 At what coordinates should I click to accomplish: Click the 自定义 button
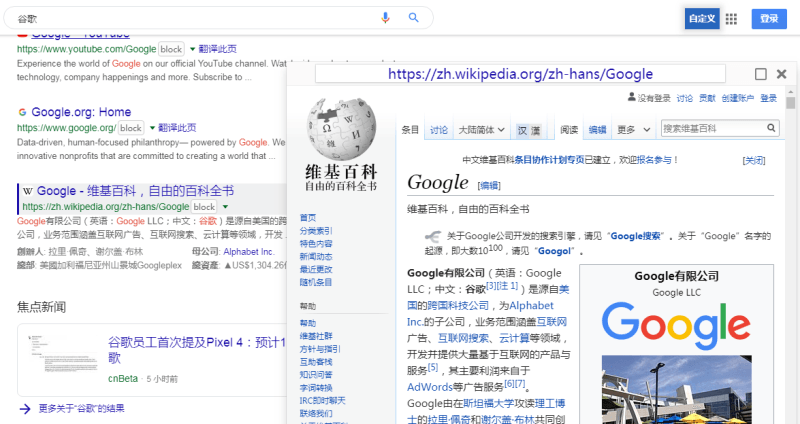point(702,19)
